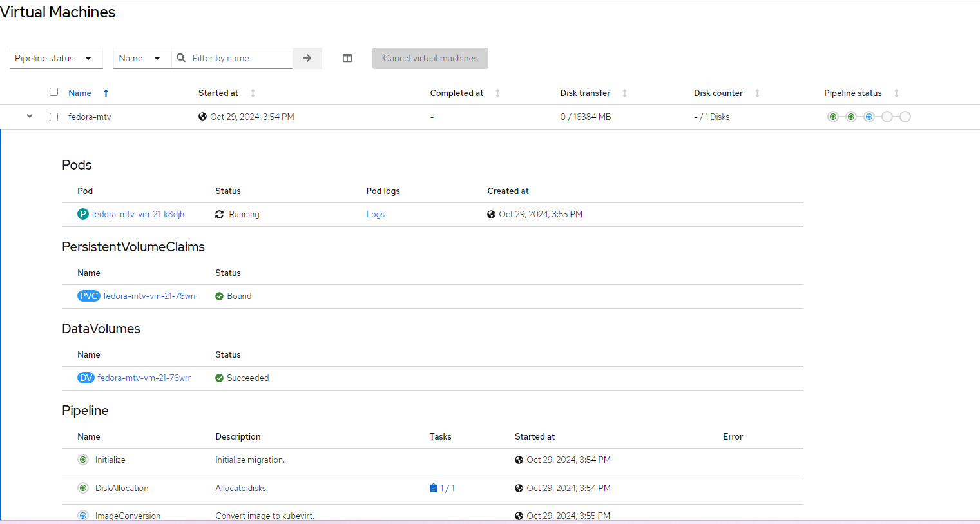The image size is (980, 524).
Task: Click the Initialize step status icon
Action: tap(83, 460)
